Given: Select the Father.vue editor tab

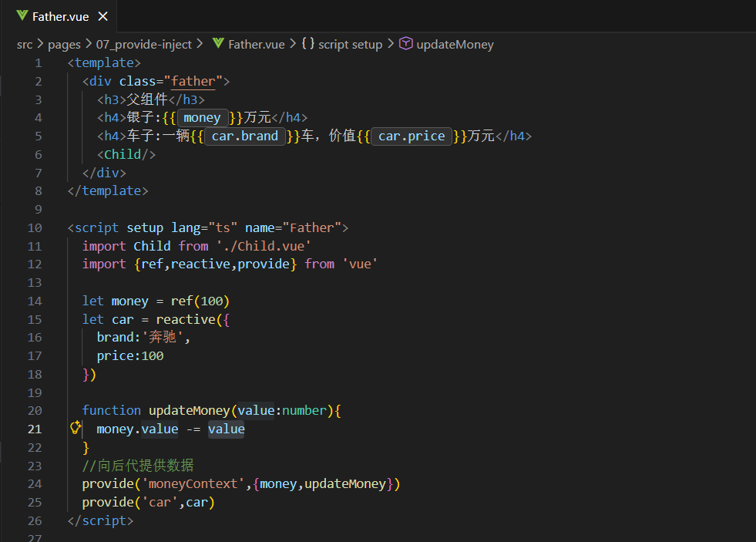Looking at the screenshot, I should coord(59,16).
